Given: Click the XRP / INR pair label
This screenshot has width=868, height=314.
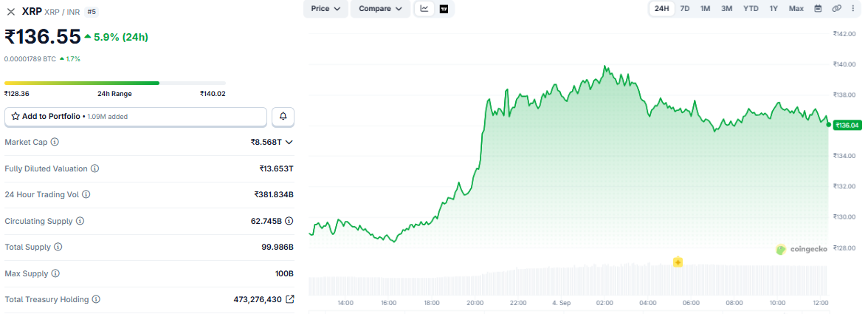Looking at the screenshot, I should [x=62, y=12].
